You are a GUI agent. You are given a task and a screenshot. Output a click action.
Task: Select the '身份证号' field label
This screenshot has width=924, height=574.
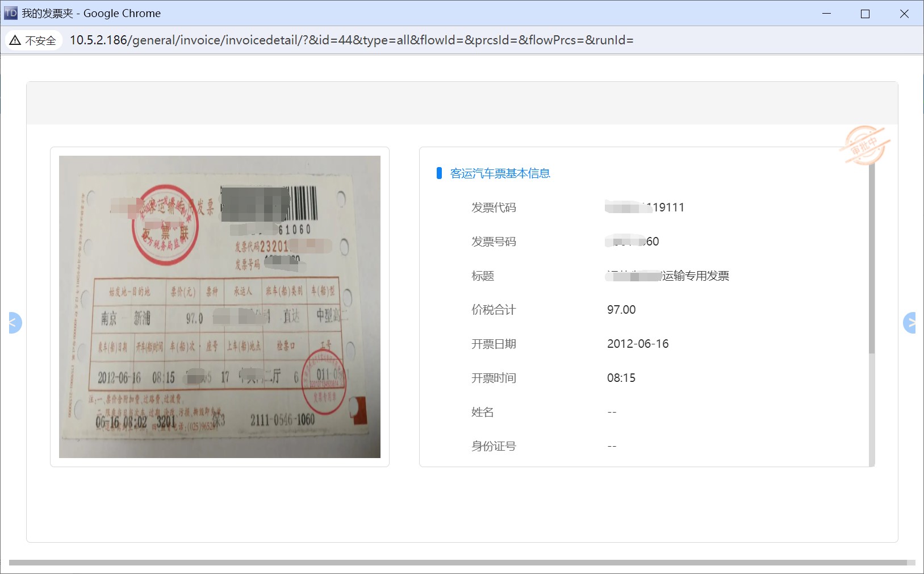click(494, 446)
